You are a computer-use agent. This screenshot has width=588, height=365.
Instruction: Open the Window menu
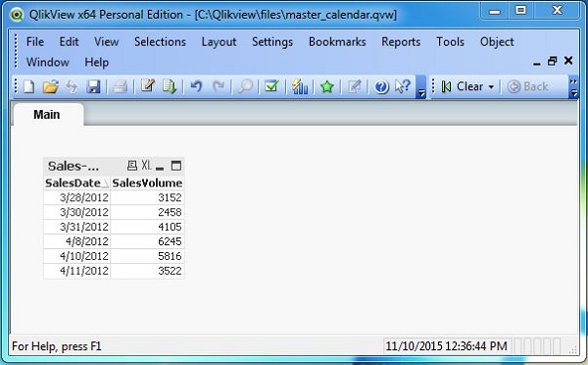coord(48,62)
